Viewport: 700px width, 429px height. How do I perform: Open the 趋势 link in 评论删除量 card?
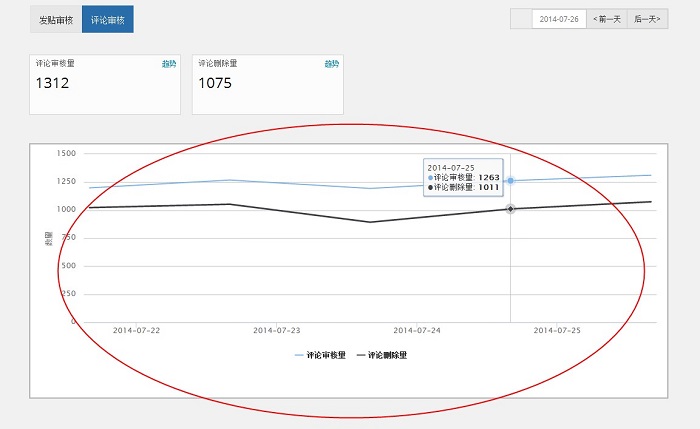click(332, 64)
